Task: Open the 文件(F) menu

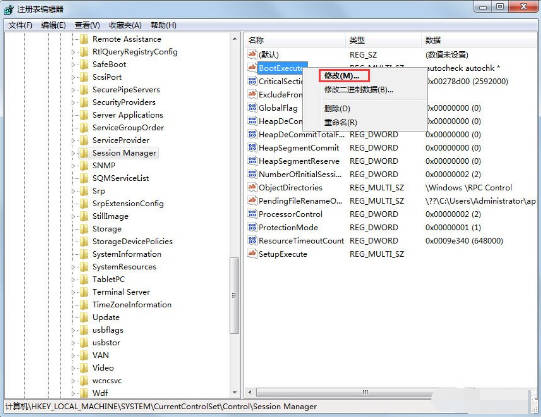Action: point(20,25)
